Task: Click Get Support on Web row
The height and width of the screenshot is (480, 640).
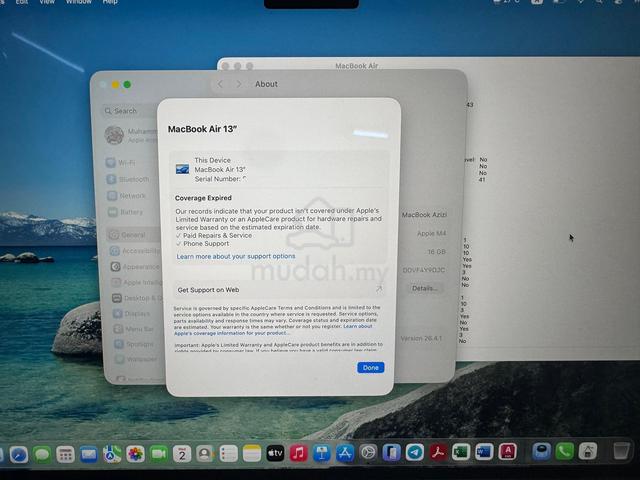Action: (279, 290)
